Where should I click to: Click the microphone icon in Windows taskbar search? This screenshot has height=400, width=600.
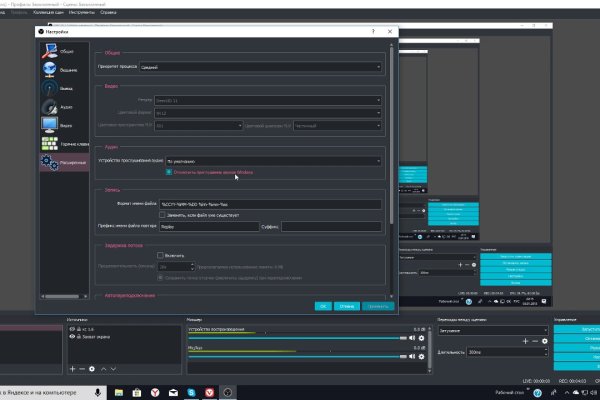tap(97, 393)
